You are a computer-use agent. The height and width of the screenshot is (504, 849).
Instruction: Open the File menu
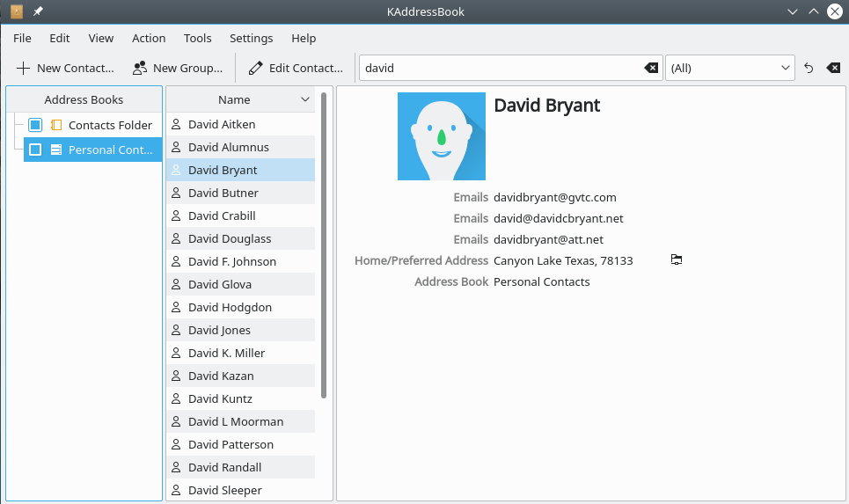[x=22, y=39]
